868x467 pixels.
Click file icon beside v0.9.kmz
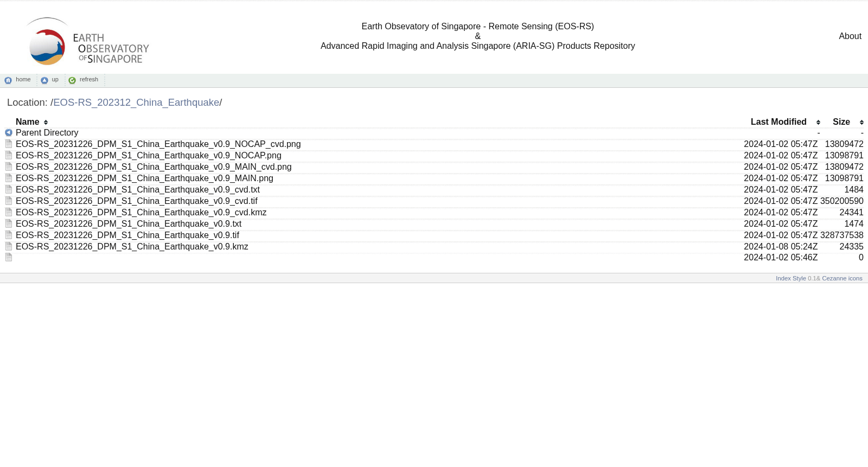9,246
